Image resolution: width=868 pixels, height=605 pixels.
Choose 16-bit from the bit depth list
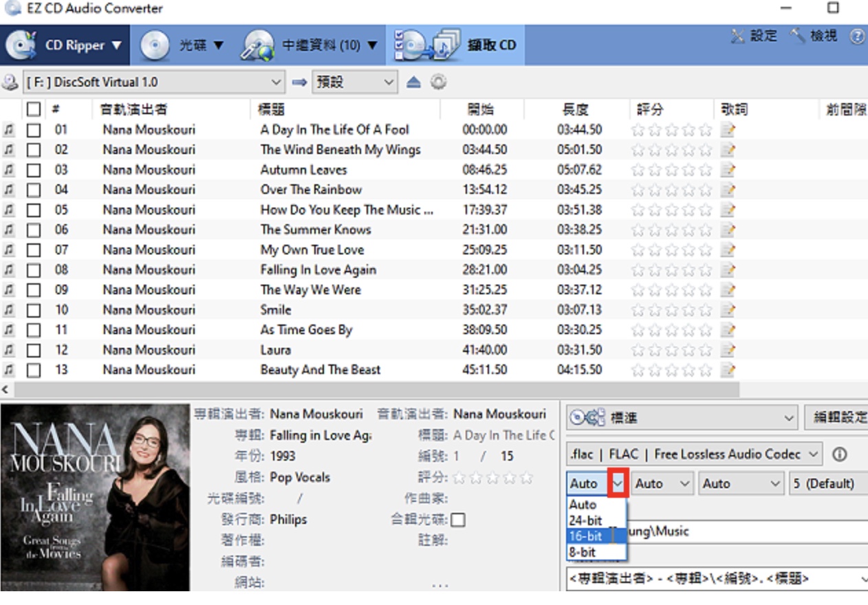click(x=597, y=536)
